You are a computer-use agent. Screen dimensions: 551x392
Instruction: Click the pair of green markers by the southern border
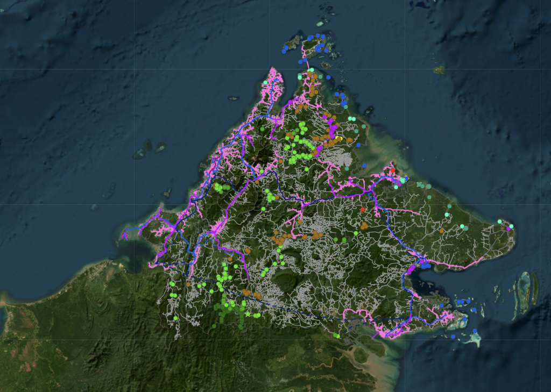coord(337,336)
